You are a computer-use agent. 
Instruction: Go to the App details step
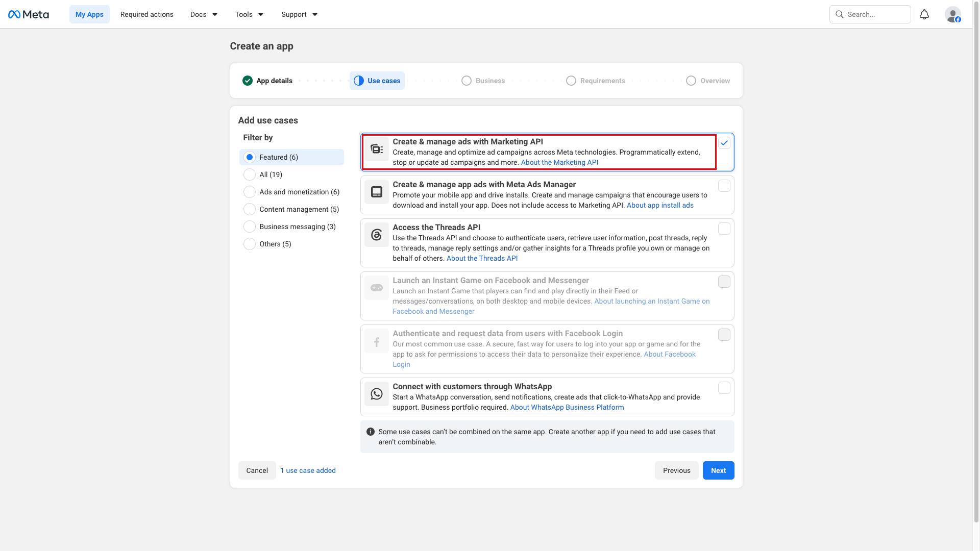267,81
